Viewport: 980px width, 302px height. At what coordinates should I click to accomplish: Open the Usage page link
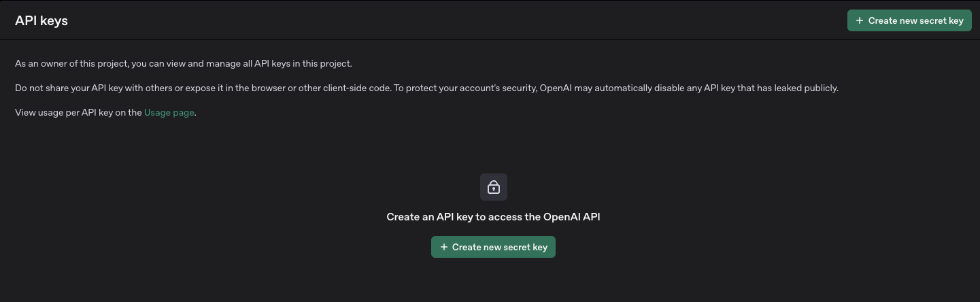(169, 112)
